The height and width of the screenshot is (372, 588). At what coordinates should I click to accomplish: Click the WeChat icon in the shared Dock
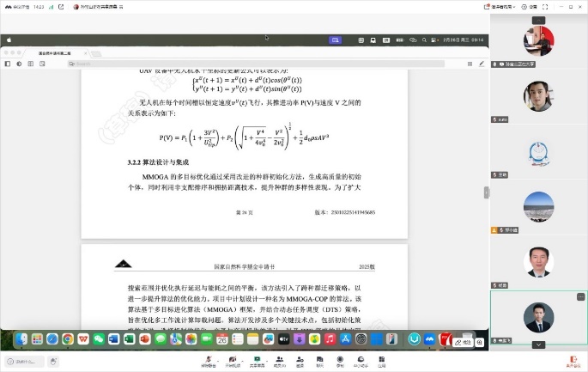point(99,339)
